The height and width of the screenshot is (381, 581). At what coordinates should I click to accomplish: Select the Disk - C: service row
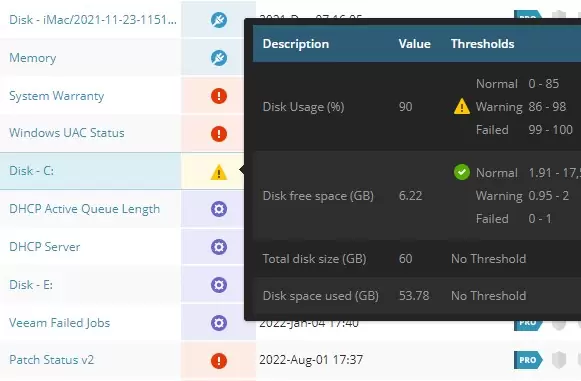pos(90,171)
